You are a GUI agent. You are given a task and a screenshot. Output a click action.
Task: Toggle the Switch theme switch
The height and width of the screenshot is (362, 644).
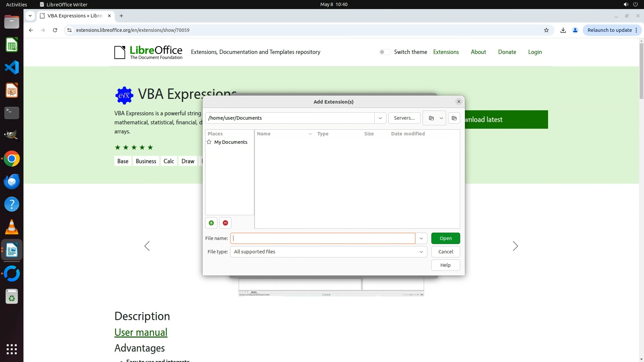pos(385,52)
